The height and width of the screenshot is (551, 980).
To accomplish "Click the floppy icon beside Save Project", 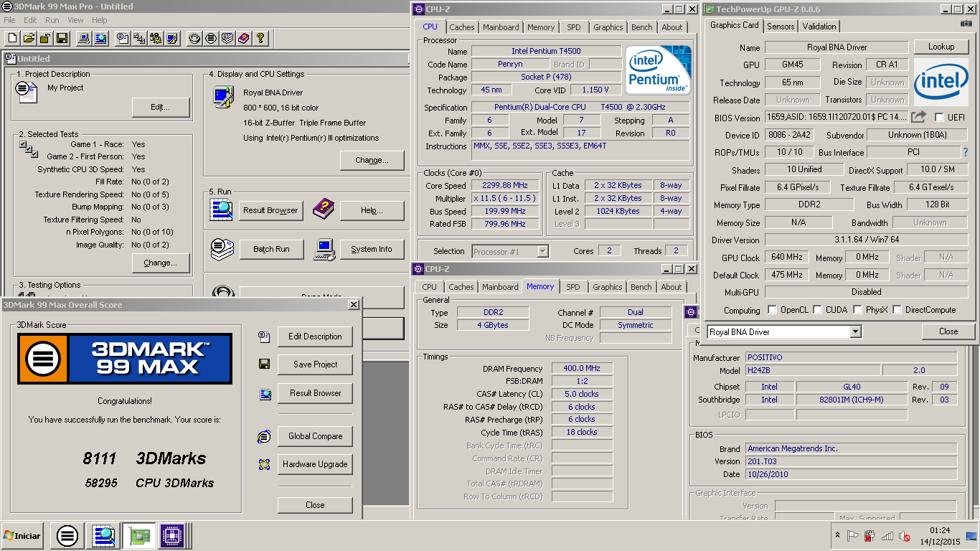I will pyautogui.click(x=265, y=364).
